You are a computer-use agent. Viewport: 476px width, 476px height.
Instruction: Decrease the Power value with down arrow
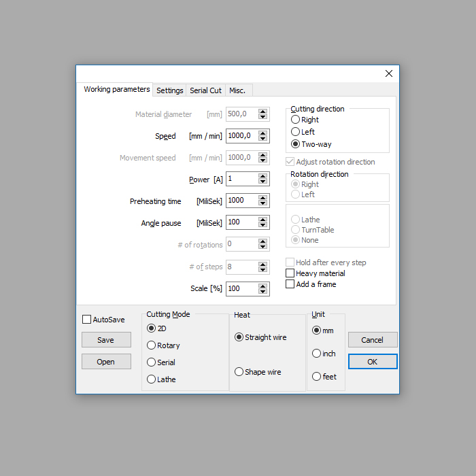(263, 182)
